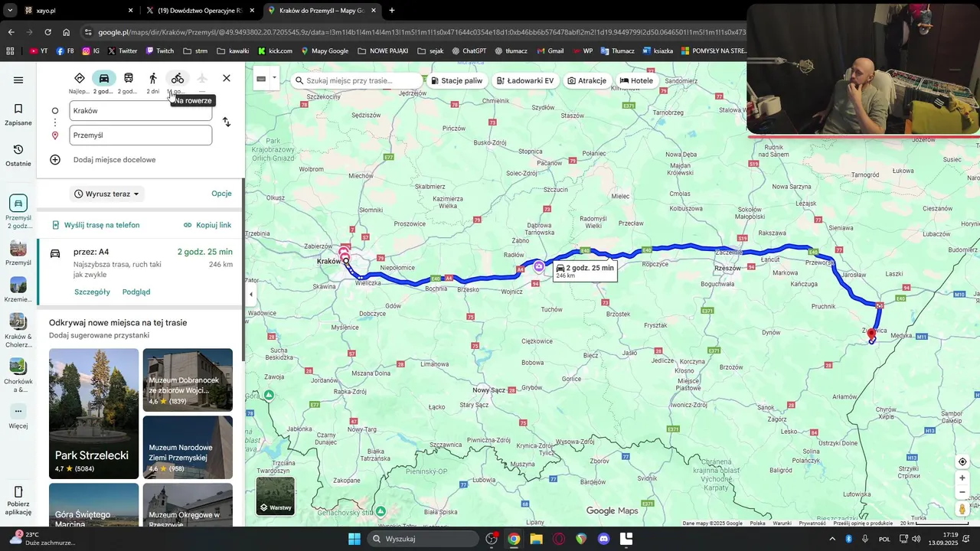980x551 pixels.
Task: Open the tab search dropdown
Action: coord(11,11)
